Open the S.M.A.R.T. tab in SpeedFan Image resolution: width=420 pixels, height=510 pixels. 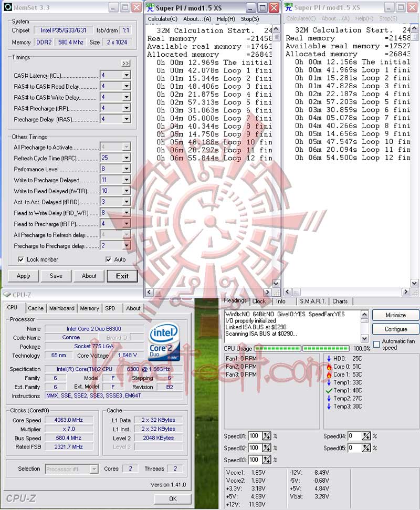tap(313, 301)
